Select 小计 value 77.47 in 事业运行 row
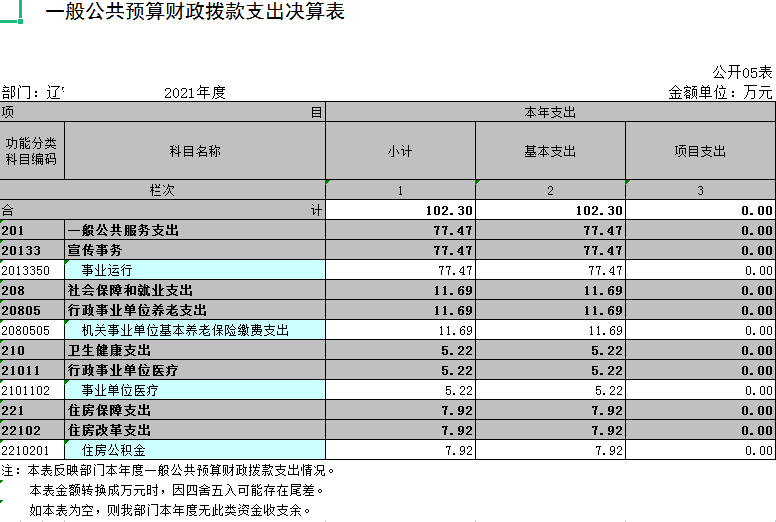This screenshot has height=522, width=776. [400, 271]
